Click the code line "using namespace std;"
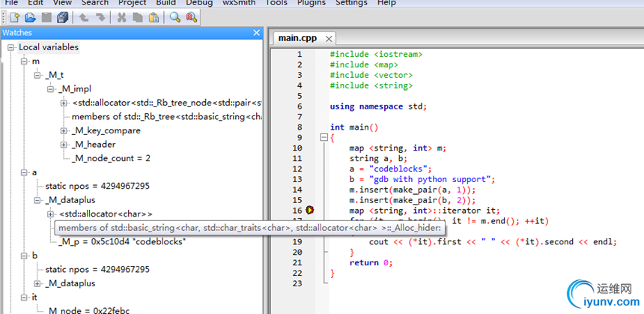Viewport: 644px width, 314px height. click(x=378, y=106)
